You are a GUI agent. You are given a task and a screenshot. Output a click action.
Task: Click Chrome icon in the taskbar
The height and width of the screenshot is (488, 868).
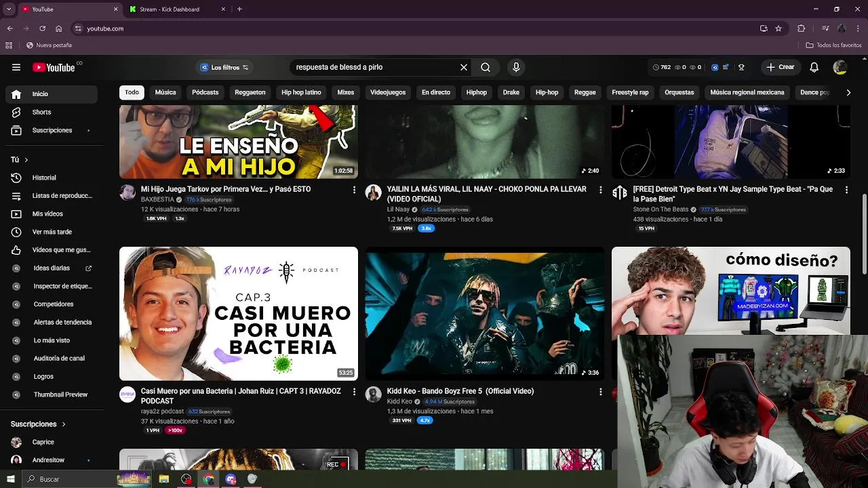pos(208,479)
